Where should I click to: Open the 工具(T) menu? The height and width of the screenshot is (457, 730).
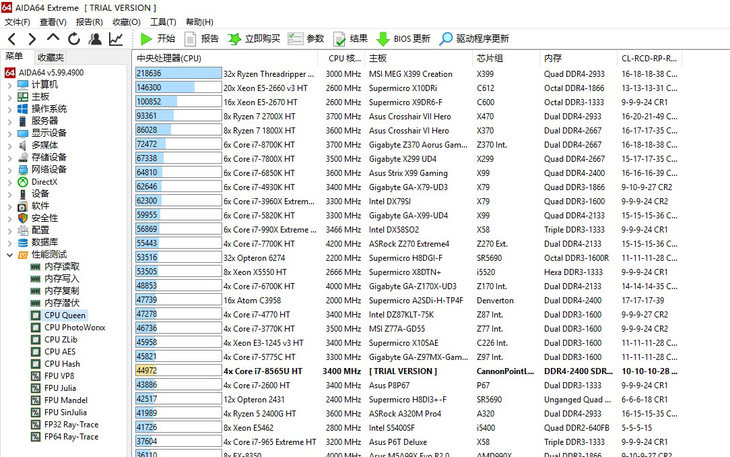[x=163, y=22]
